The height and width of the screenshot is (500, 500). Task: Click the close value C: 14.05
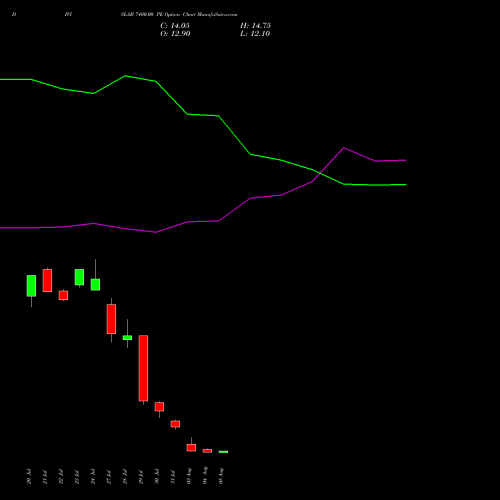click(175, 26)
